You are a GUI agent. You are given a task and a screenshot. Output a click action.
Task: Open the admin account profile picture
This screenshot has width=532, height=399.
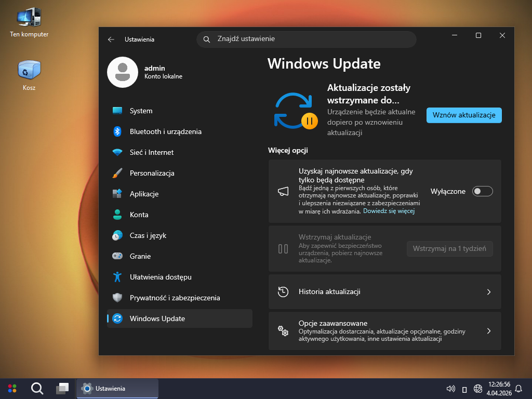tap(122, 72)
